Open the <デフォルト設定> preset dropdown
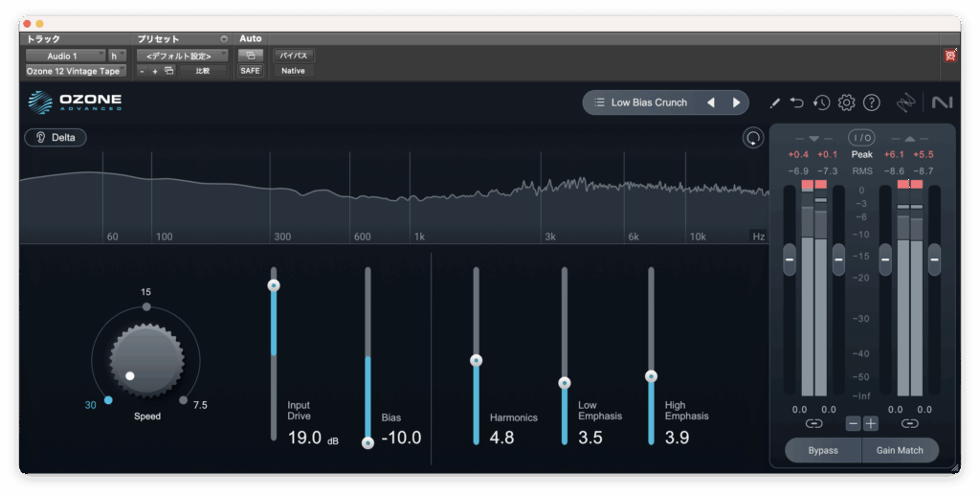The height and width of the screenshot is (496, 980). [182, 56]
